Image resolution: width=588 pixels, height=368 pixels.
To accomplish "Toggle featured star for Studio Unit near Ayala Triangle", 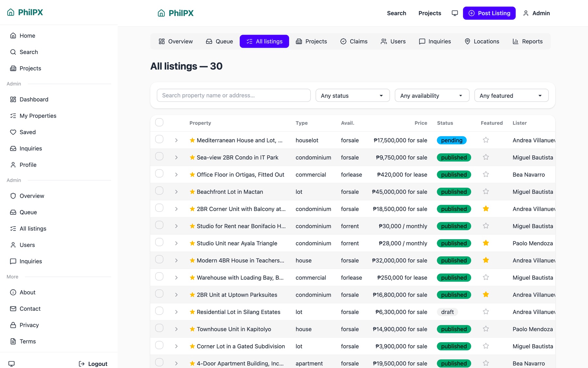I will pos(486,243).
